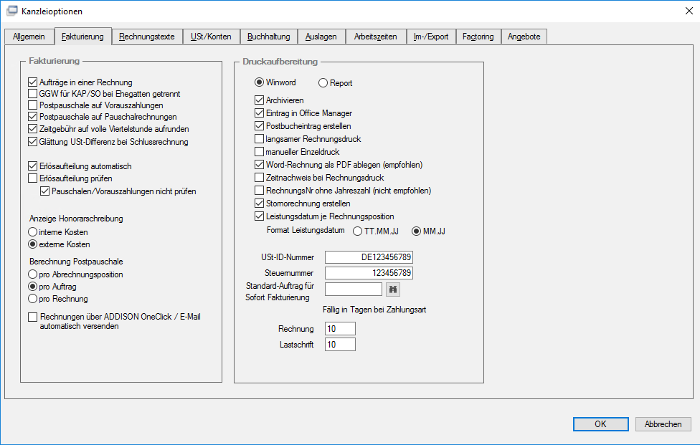
Task: Confirm settings with OK button
Action: coord(600,424)
